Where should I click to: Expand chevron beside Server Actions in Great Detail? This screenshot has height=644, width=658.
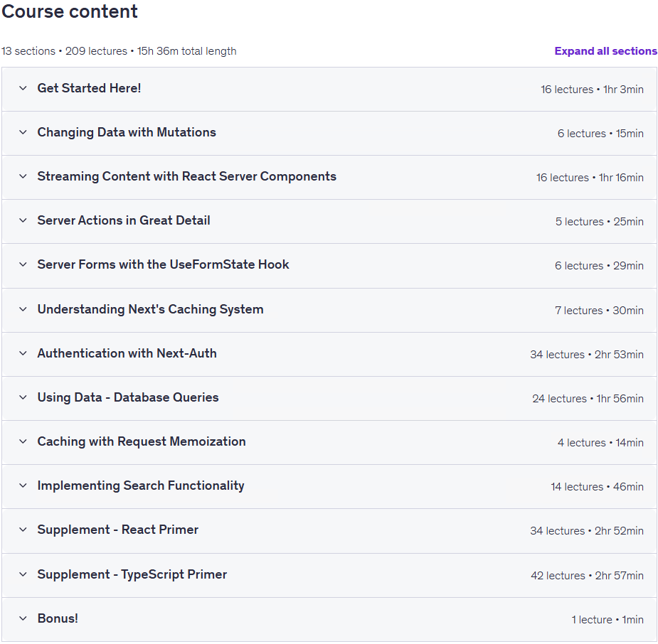tap(23, 220)
